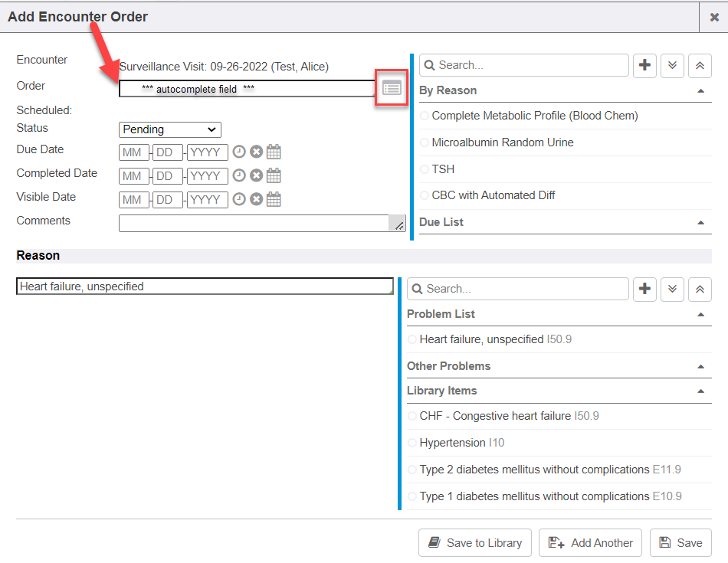Click the Save to Library button
The width and height of the screenshot is (728, 563).
click(x=475, y=542)
